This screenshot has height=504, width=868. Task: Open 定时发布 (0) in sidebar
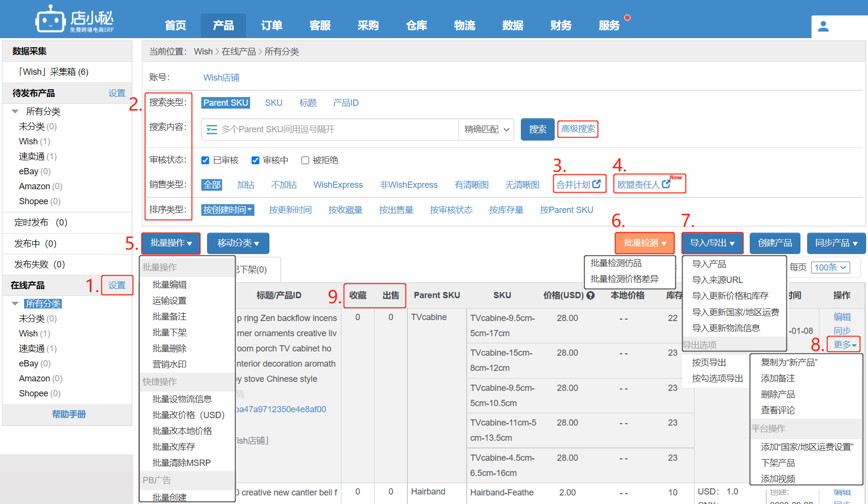pos(41,223)
